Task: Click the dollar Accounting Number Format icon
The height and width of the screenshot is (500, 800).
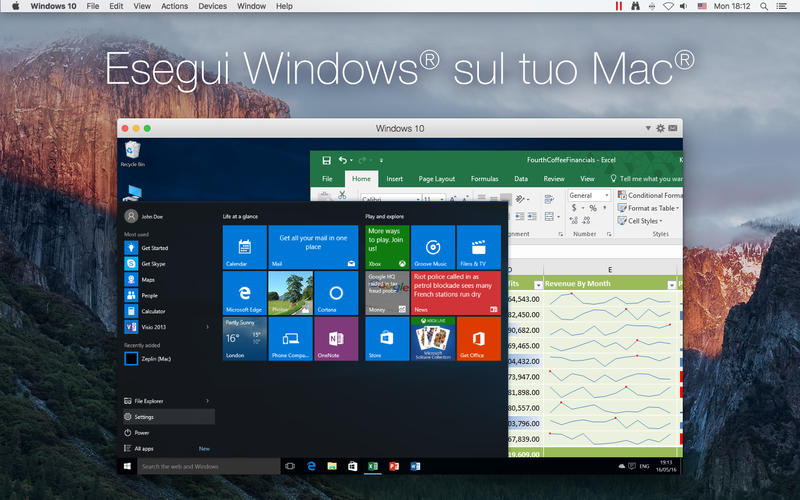Action: 574,208
